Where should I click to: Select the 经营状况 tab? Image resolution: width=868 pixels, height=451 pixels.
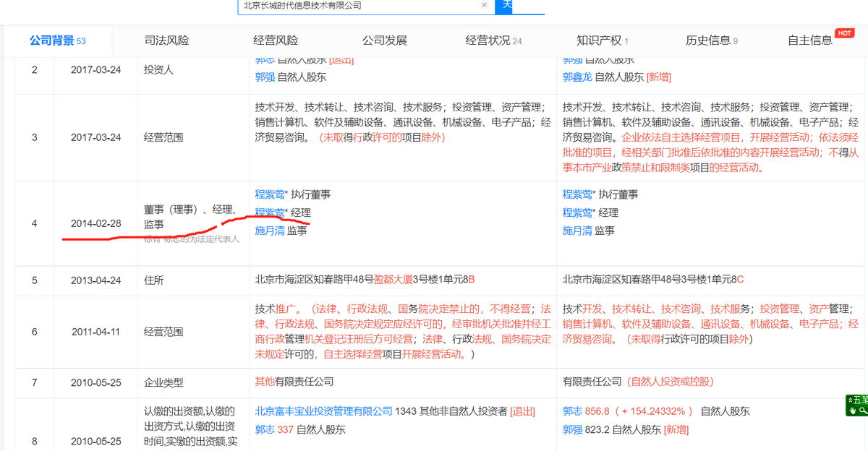(x=494, y=40)
